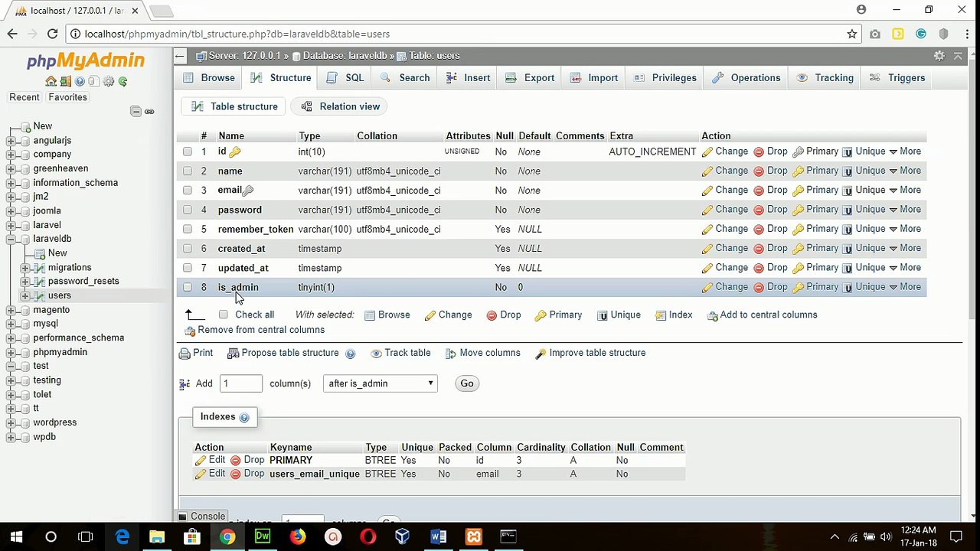Open XAMPP control panel in taskbar

coord(474,536)
